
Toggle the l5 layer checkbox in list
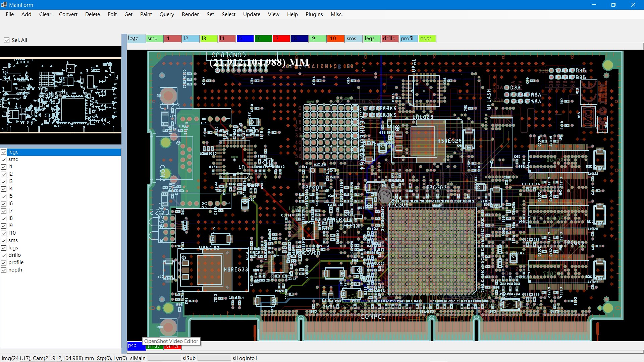pos(4,196)
